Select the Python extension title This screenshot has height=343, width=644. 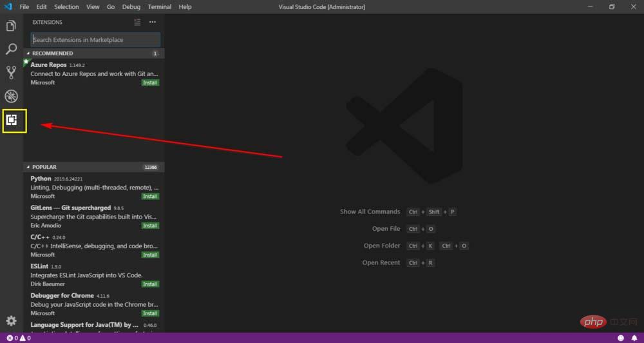[41, 179]
